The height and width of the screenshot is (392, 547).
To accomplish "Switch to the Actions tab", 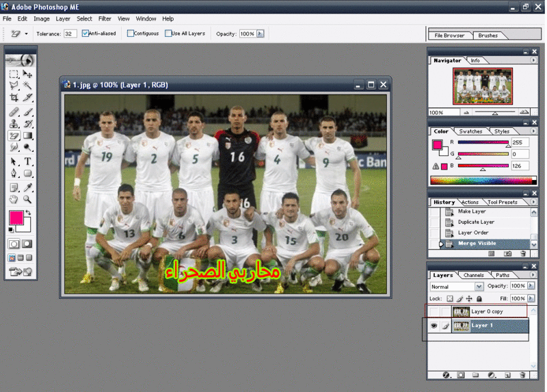I will pyautogui.click(x=470, y=202).
